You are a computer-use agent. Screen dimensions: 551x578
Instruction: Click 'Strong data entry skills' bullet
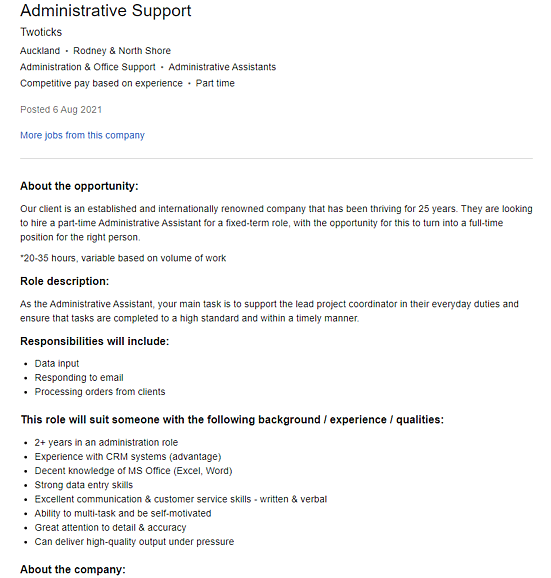84,485
